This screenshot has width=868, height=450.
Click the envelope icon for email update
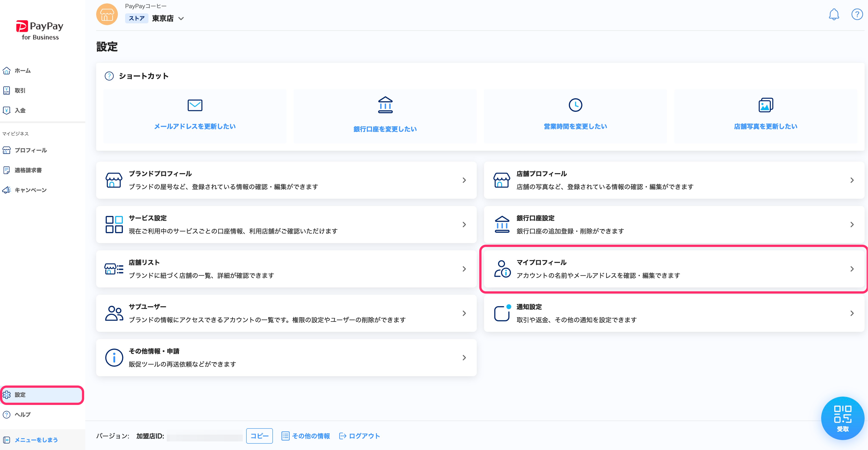pos(195,105)
